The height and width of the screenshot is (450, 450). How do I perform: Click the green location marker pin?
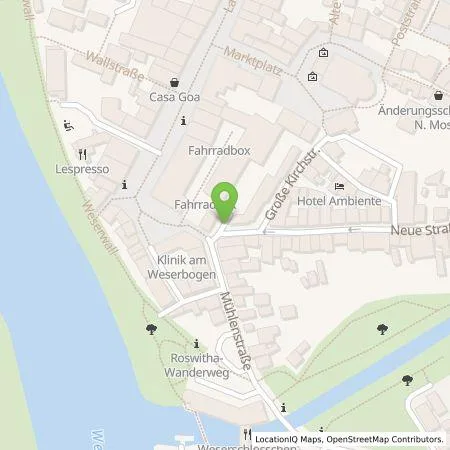(x=225, y=202)
